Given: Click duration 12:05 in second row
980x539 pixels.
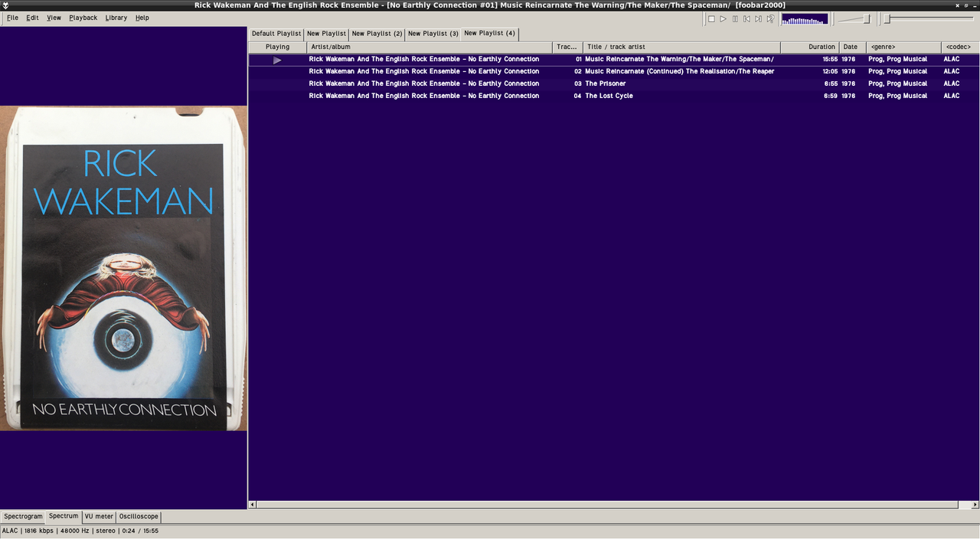Looking at the screenshot, I should (830, 71).
